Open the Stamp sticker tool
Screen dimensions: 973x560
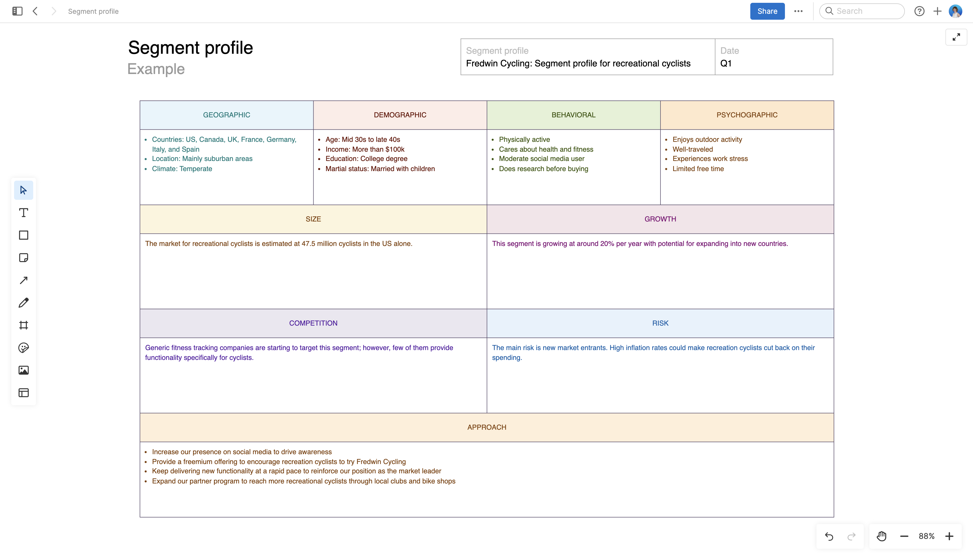(x=23, y=348)
